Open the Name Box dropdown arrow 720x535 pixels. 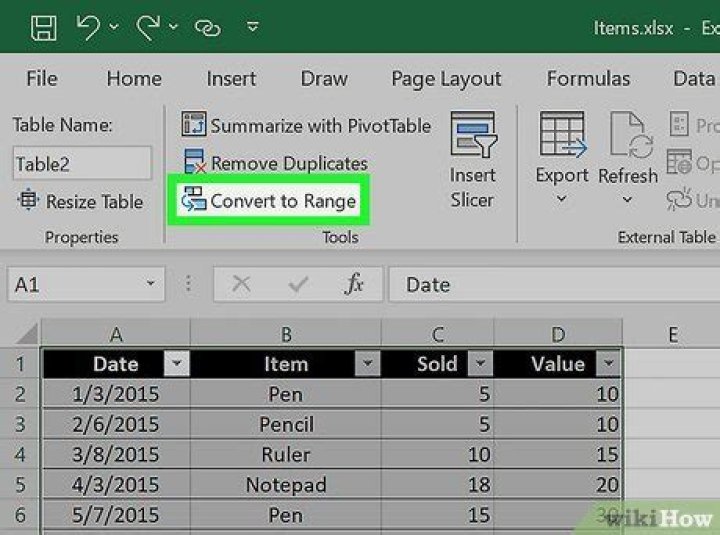click(150, 283)
